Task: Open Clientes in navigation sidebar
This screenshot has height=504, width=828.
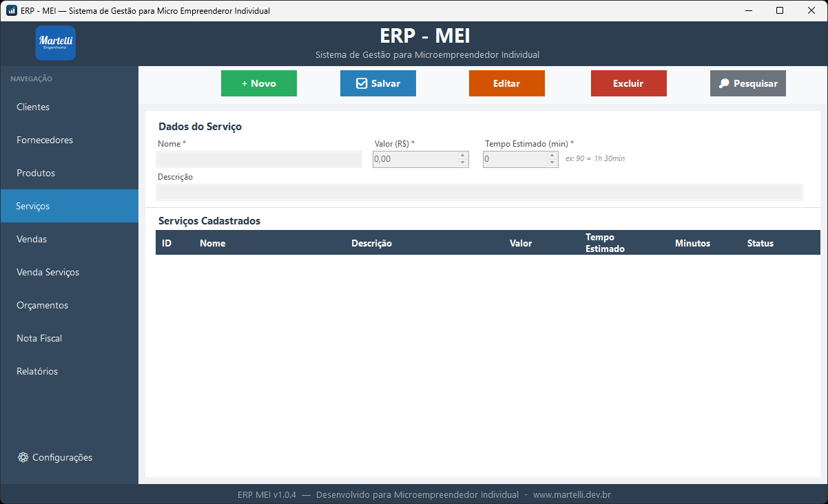Action: pyautogui.click(x=69, y=107)
